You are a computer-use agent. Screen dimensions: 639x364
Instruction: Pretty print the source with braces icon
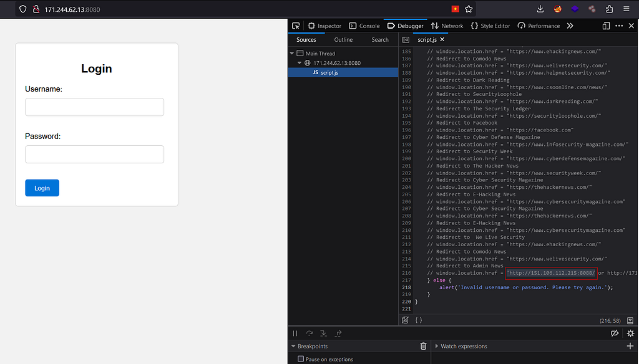click(x=419, y=320)
